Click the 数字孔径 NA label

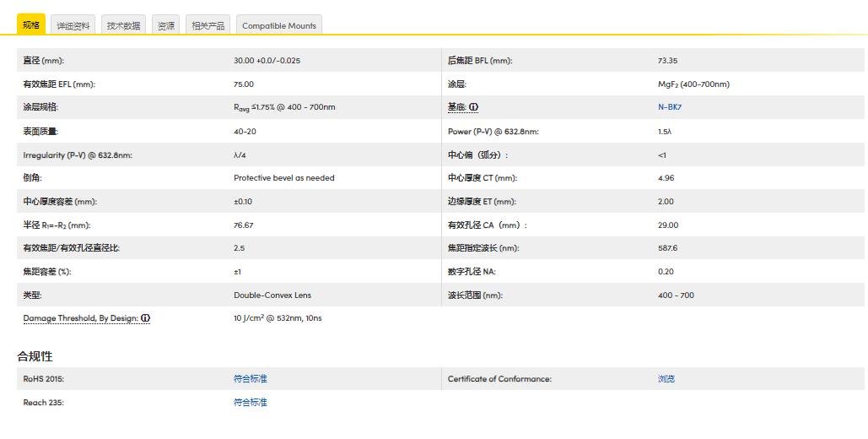click(472, 272)
